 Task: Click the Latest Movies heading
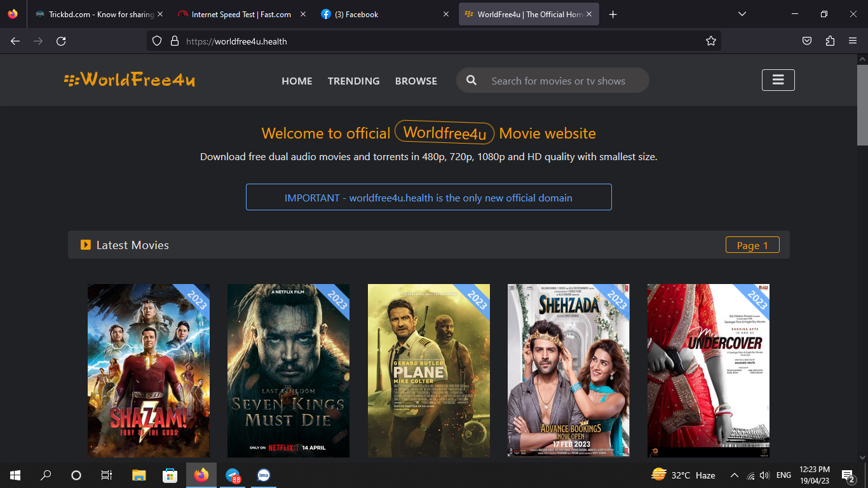(x=132, y=245)
